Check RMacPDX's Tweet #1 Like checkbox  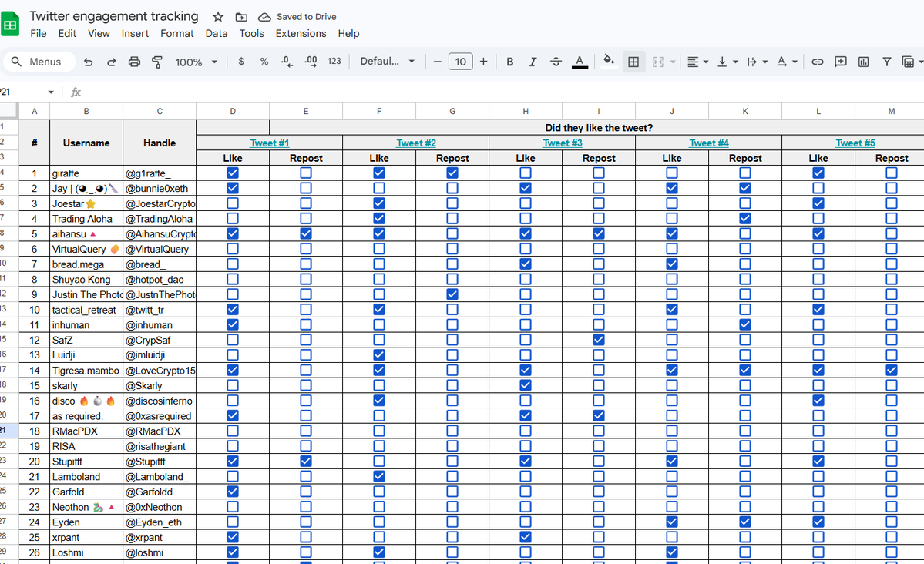(233, 431)
